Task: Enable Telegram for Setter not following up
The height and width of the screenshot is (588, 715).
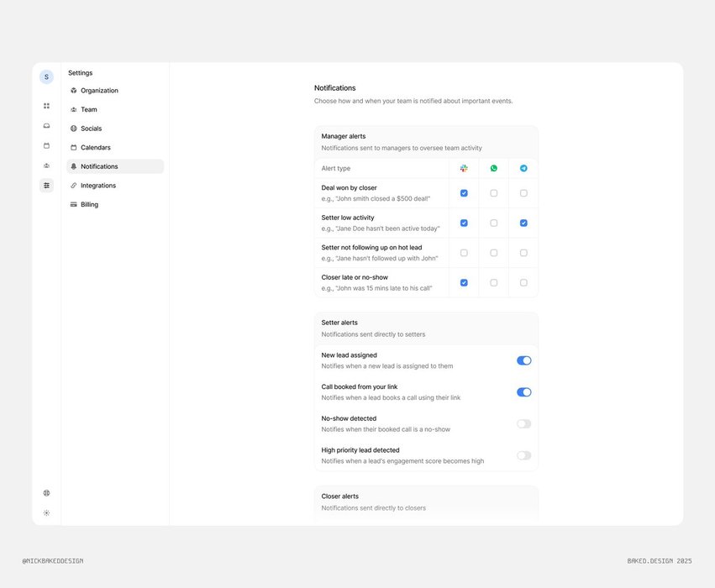Action: coord(523,253)
